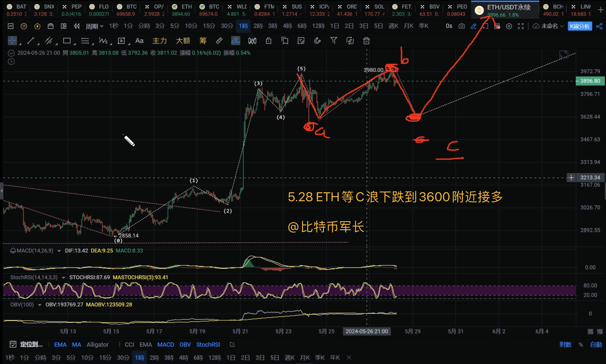This screenshot has width=606, height=364.
Task: Expand the second indicator row chevron
Action: pos(11,62)
